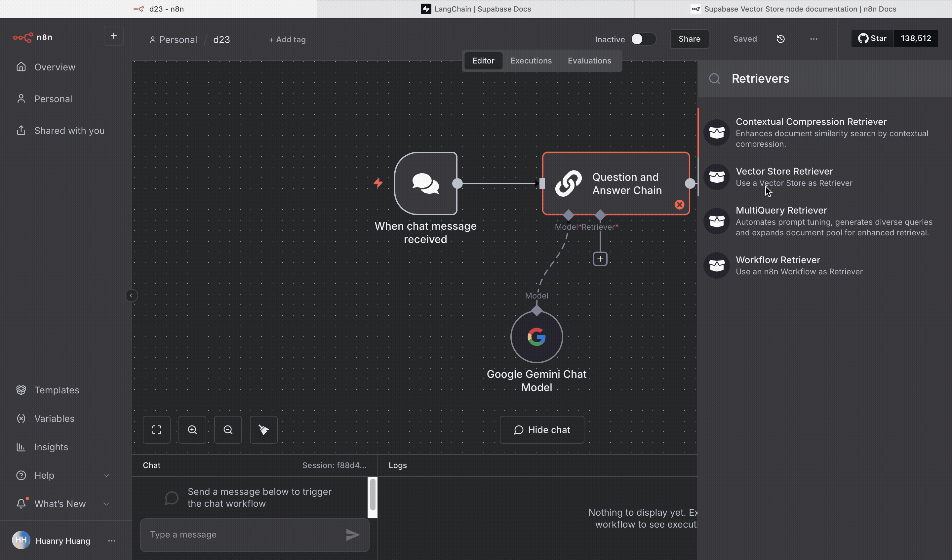952x560 pixels.
Task: Select MultiQuery Retriever
Action: (825, 221)
